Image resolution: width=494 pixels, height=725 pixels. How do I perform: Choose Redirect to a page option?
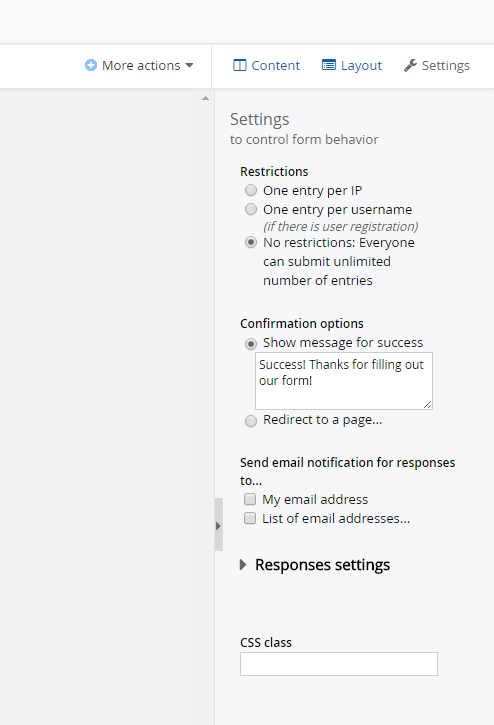pos(251,421)
